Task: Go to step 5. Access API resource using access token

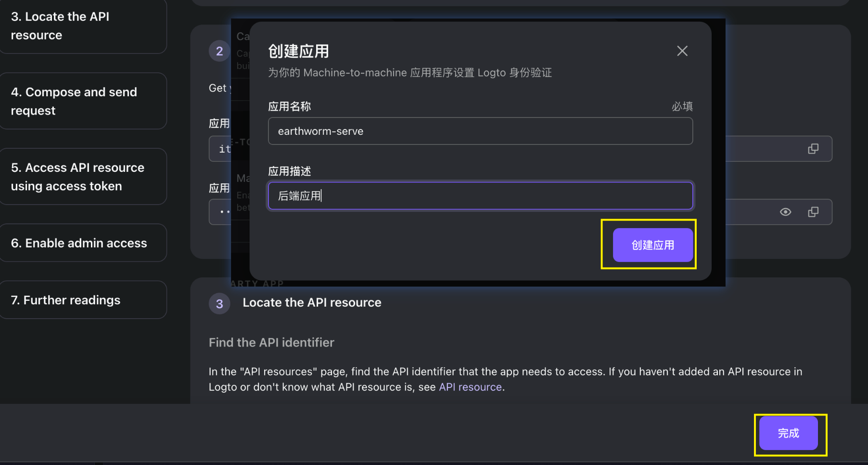Action: click(83, 177)
